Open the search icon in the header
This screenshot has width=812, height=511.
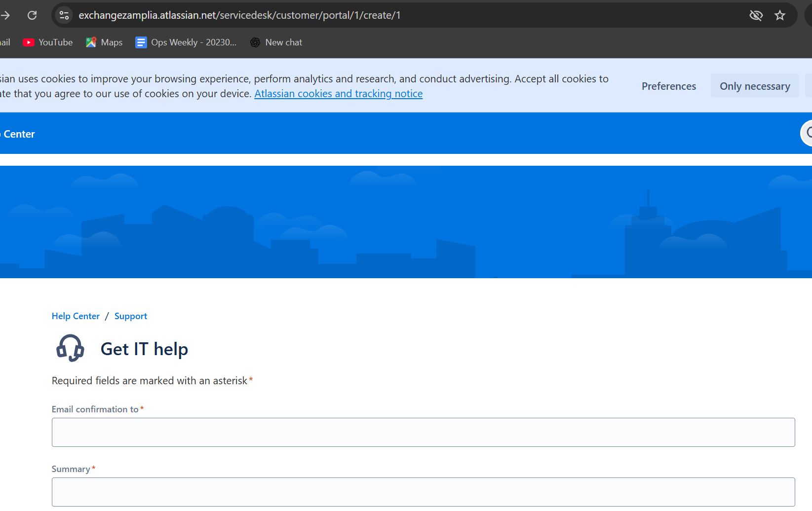coord(808,133)
